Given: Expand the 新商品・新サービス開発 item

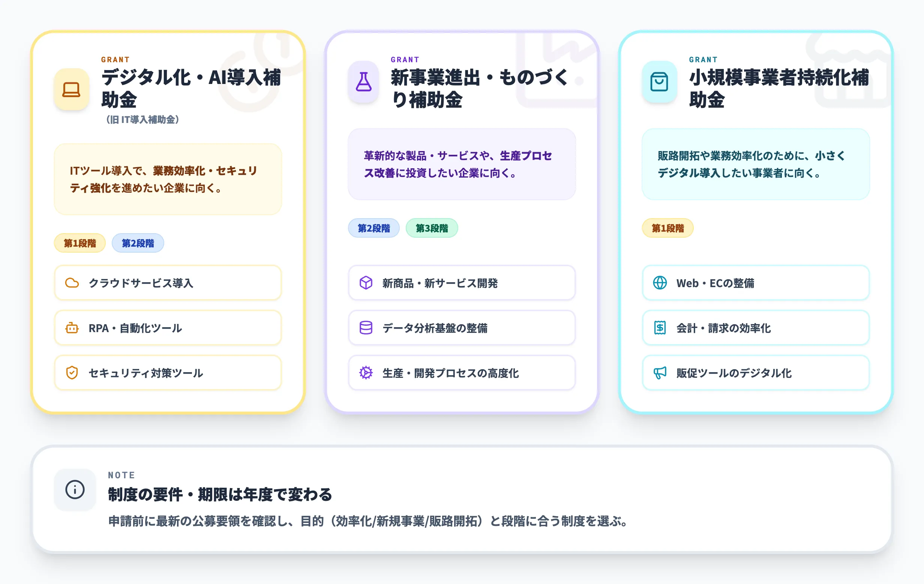Looking at the screenshot, I should click(x=461, y=284).
